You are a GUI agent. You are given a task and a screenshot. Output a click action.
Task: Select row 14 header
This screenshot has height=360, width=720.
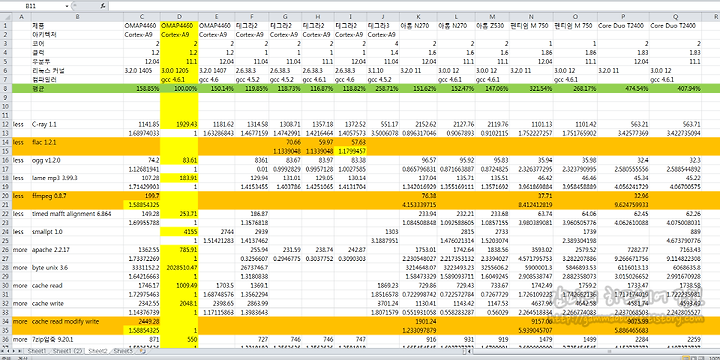(6, 142)
